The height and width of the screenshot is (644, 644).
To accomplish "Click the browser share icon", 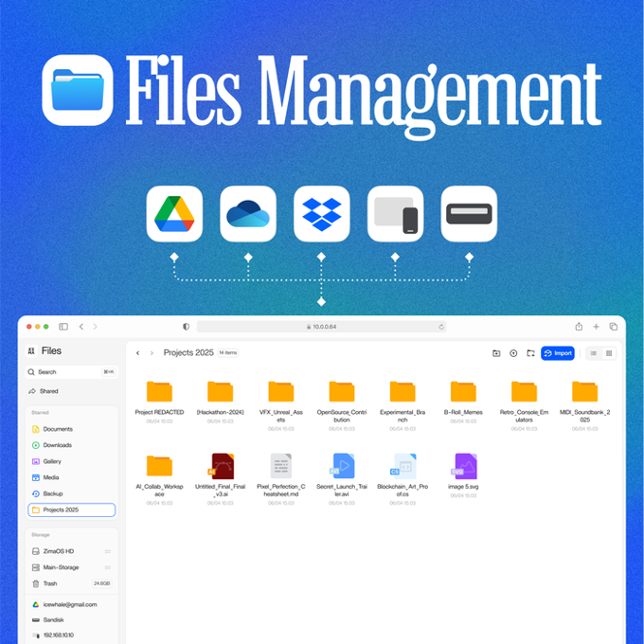I will pos(579,327).
